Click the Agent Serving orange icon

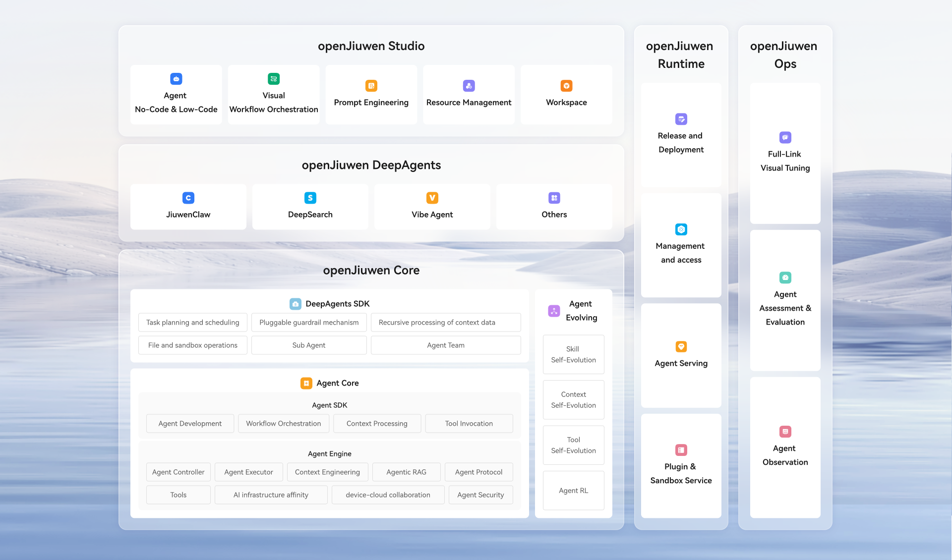[x=681, y=346]
